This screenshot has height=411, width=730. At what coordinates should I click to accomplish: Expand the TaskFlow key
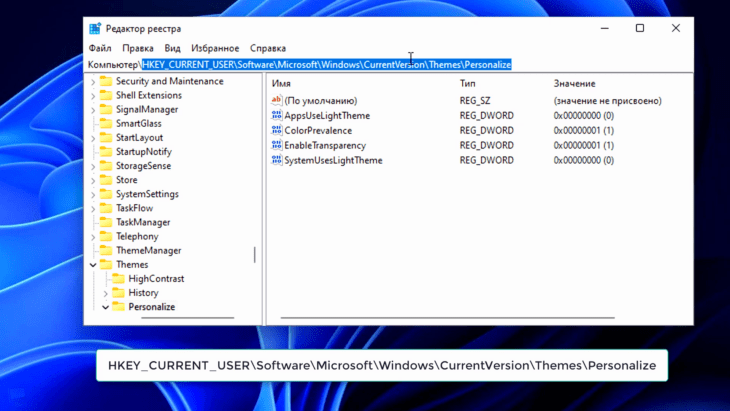(93, 209)
